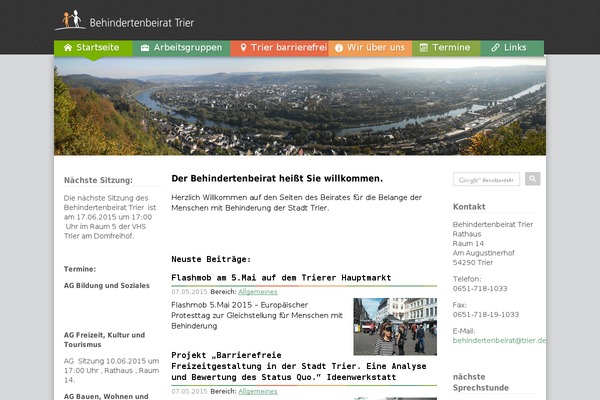Viewport: 600px width, 400px height.
Task: Click the Flashmob post date 07.05.2015
Action: click(189, 292)
